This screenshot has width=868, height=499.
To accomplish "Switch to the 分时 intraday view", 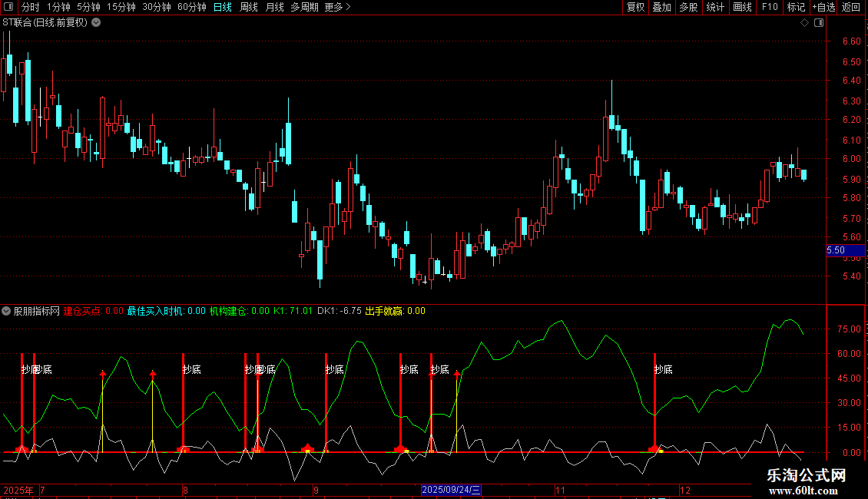I will tap(31, 7).
